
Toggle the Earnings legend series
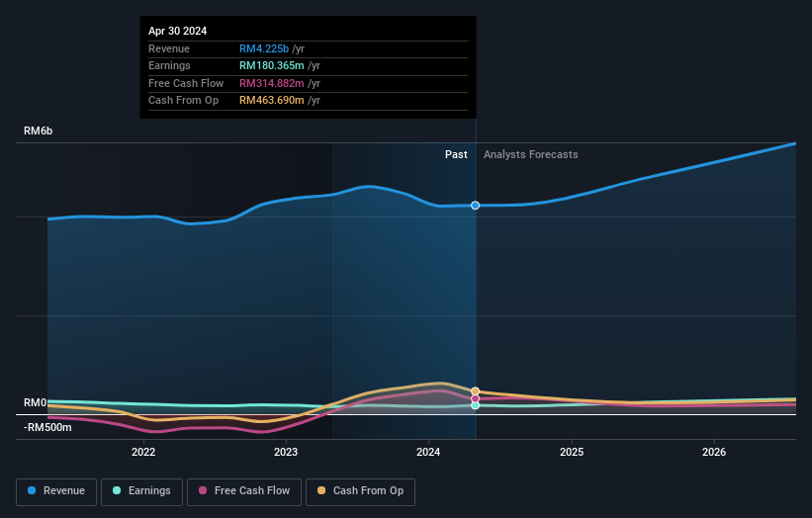(141, 491)
